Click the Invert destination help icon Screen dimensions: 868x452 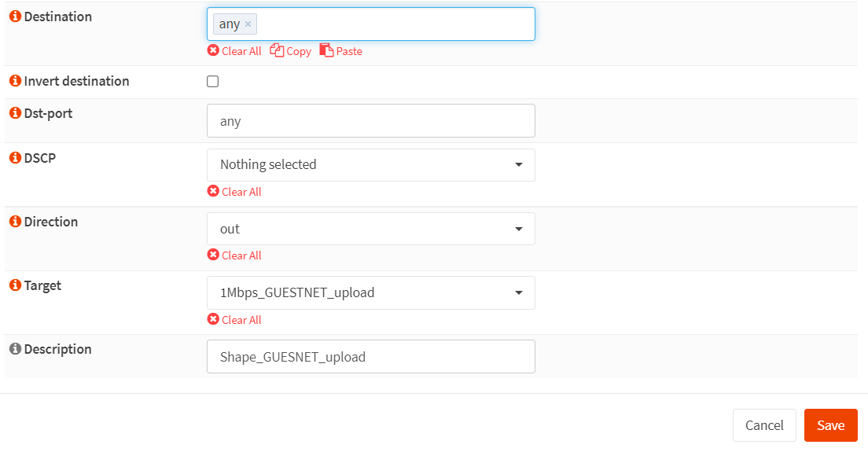coord(15,81)
